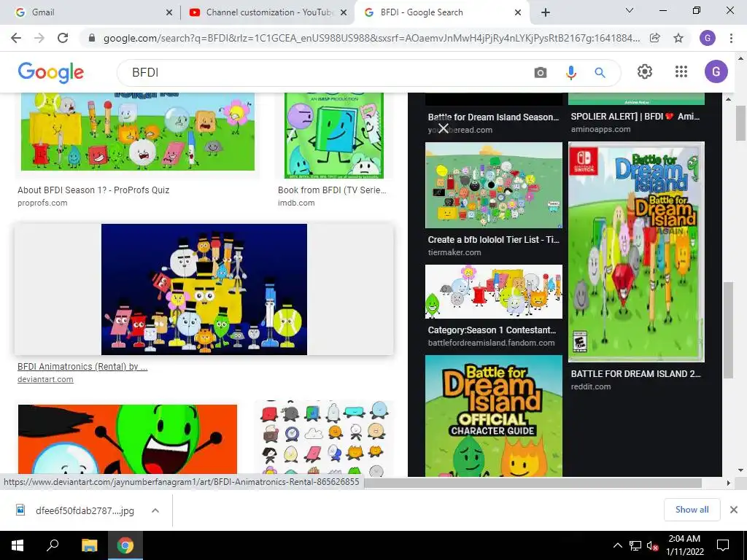Viewport: 747px width, 560px height.
Task: Open the BFDI Animatronics image
Action: (x=204, y=289)
